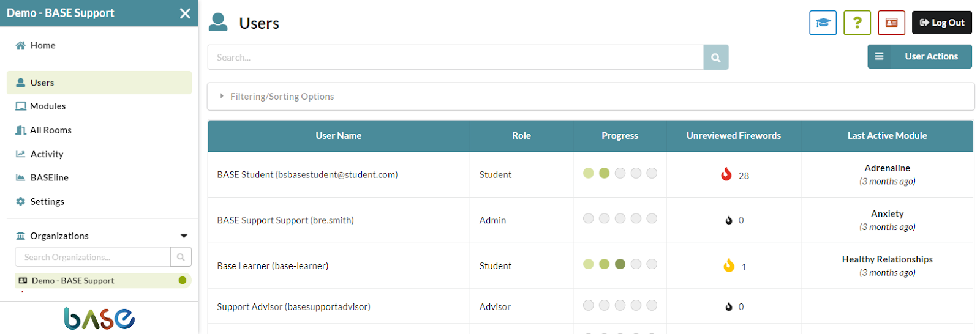Click the Home house icon
The width and height of the screenshot is (980, 334).
[x=20, y=45]
